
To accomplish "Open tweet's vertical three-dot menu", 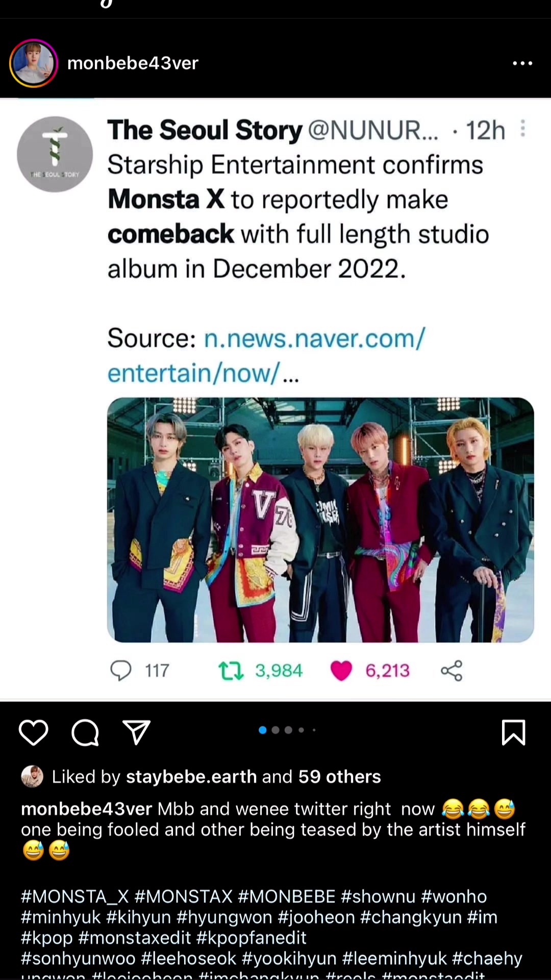I will 522,129.
